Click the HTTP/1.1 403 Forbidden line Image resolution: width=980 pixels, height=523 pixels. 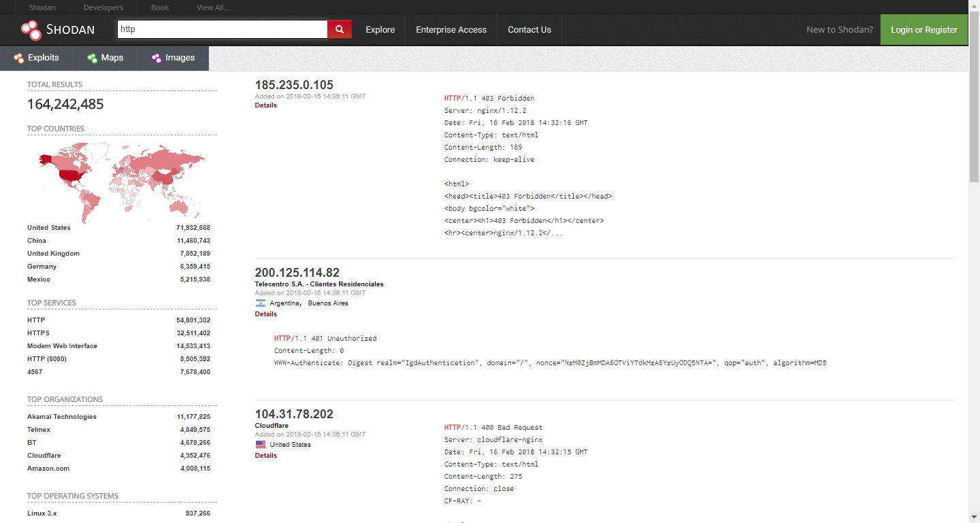pos(489,99)
